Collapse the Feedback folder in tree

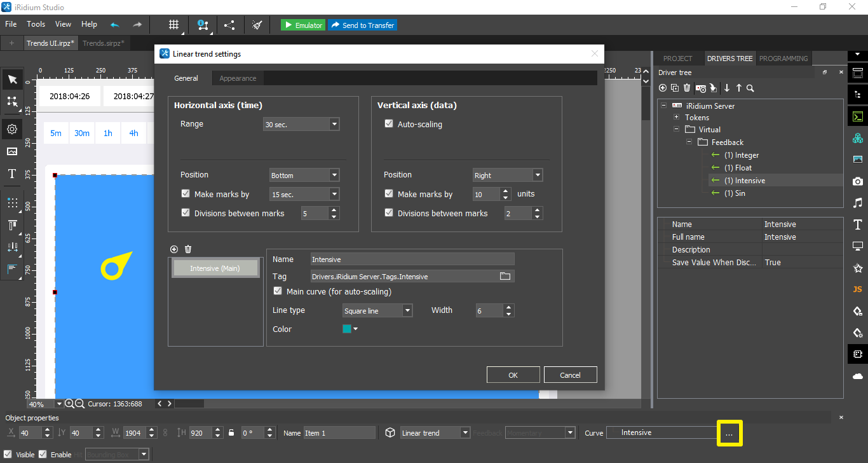pyautogui.click(x=689, y=142)
